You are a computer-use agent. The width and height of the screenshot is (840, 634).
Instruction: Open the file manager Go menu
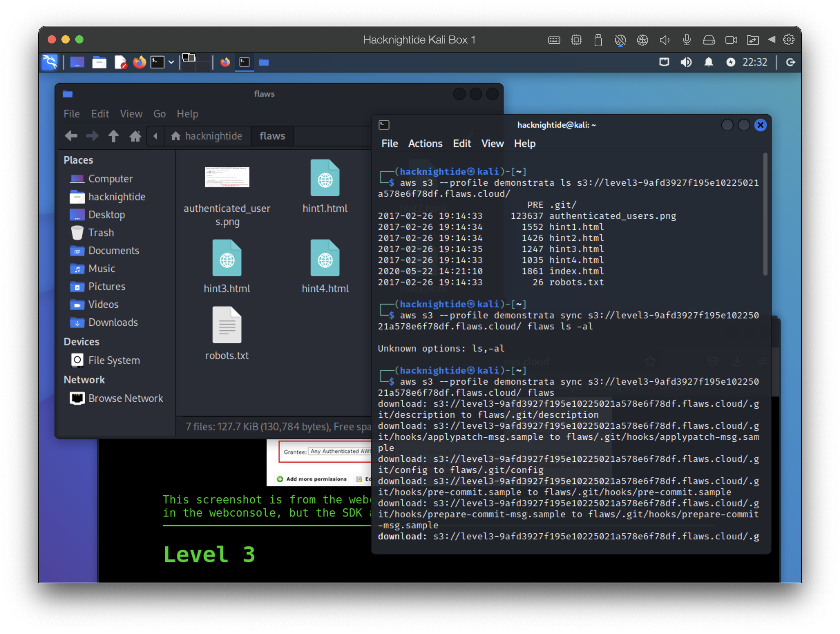coord(159,114)
